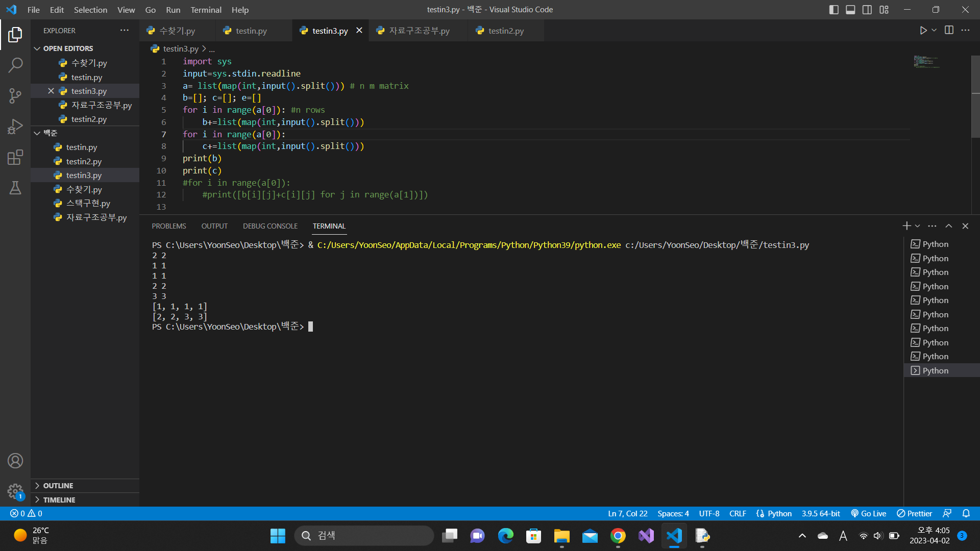Expand the OUTLINE section

pos(58,486)
